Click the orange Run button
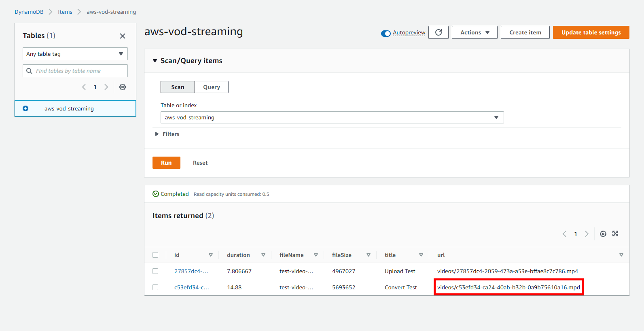Viewport: 644px width, 331px height. tap(166, 163)
